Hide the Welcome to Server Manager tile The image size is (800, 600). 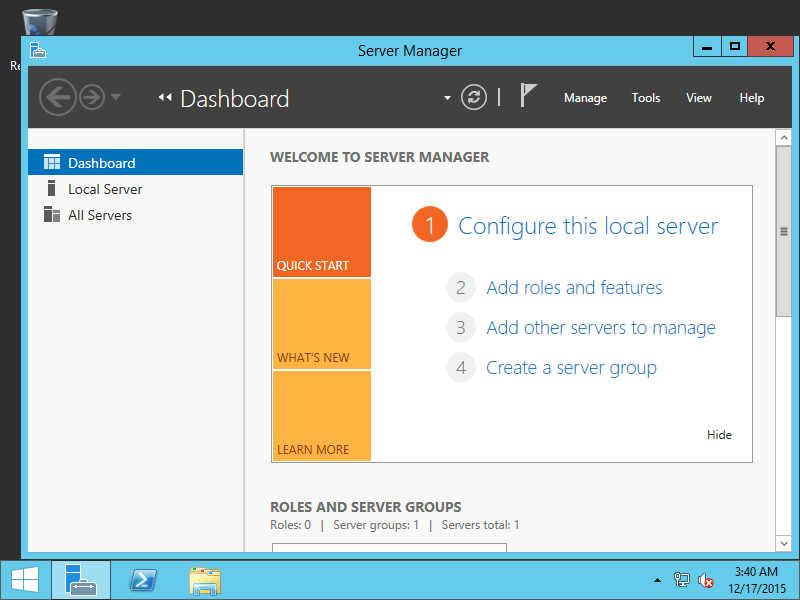click(719, 435)
